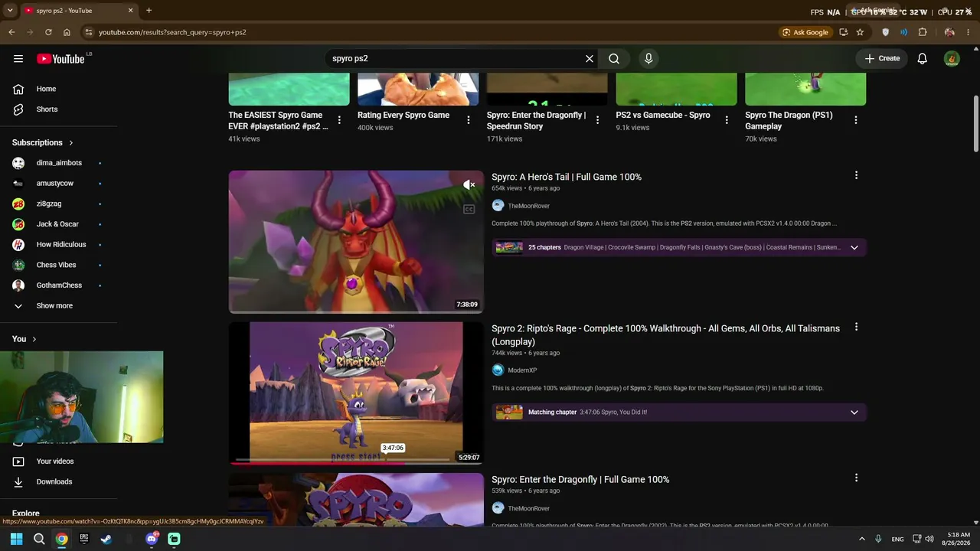
Task: Click the Create button
Action: [882, 58]
